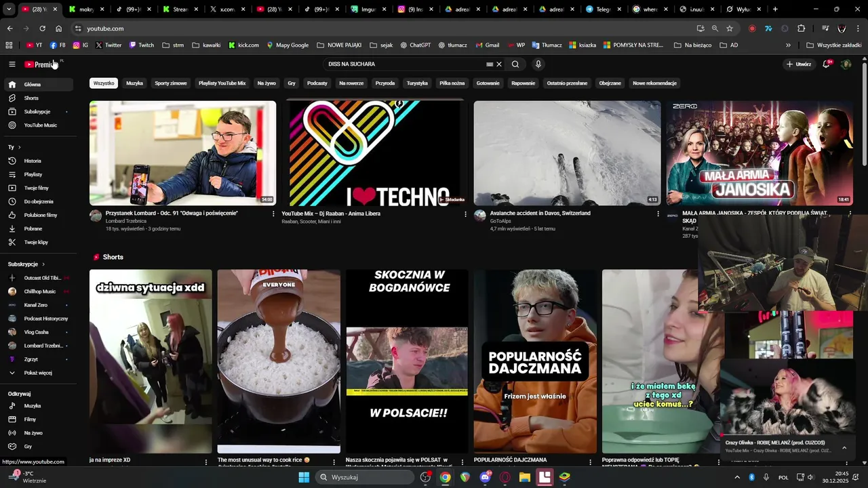Open the ChatGPT bookmark
Image resolution: width=868 pixels, height=488 pixels.
(x=415, y=45)
